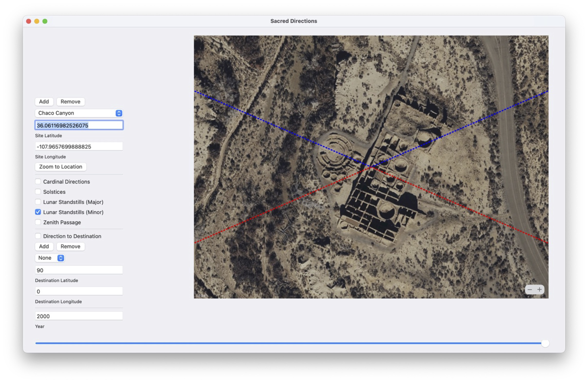Viewport: 588px width, 383px height.
Task: Enable the Cardinal Directions checkbox
Action: click(38, 182)
